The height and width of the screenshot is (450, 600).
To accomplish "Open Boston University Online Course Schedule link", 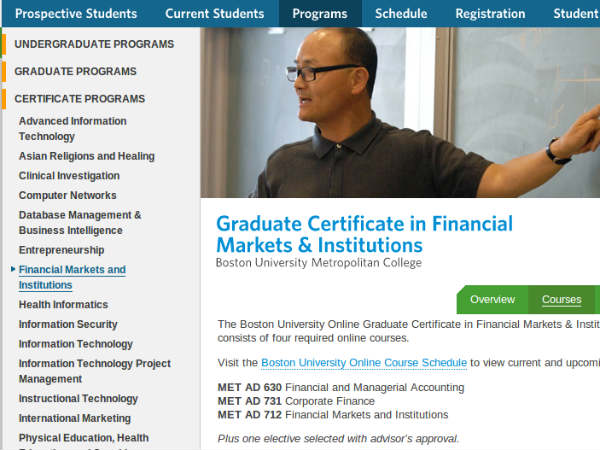I will pos(364,363).
